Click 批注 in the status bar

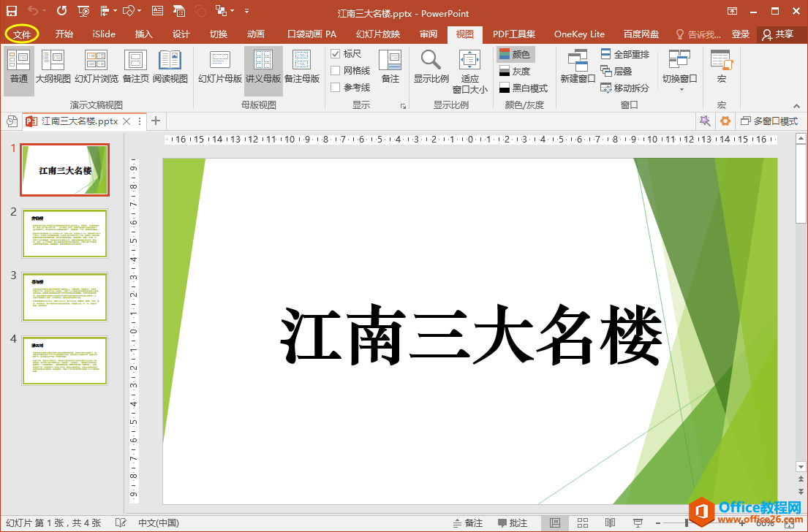516,522
